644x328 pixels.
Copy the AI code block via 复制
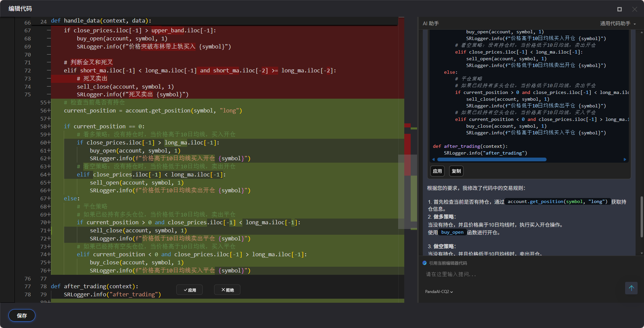(x=456, y=171)
